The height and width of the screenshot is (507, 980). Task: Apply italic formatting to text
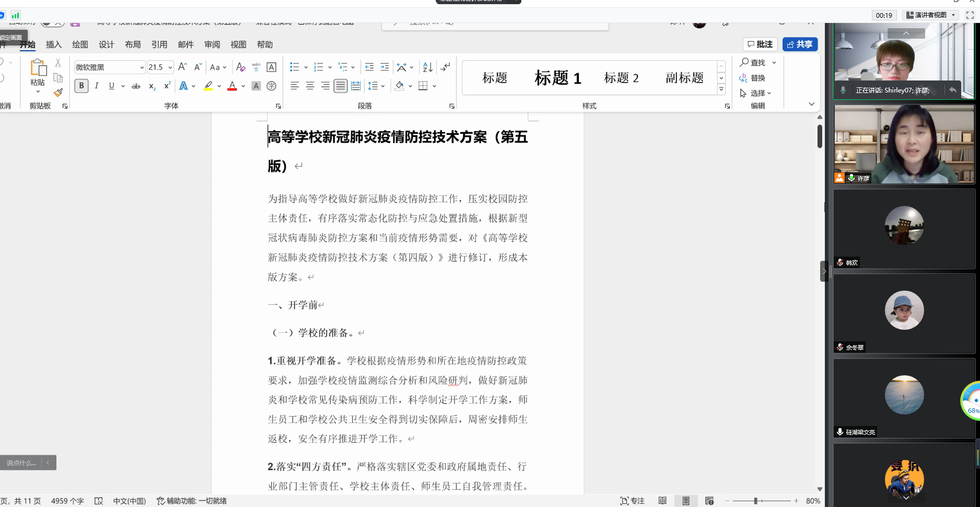click(97, 86)
